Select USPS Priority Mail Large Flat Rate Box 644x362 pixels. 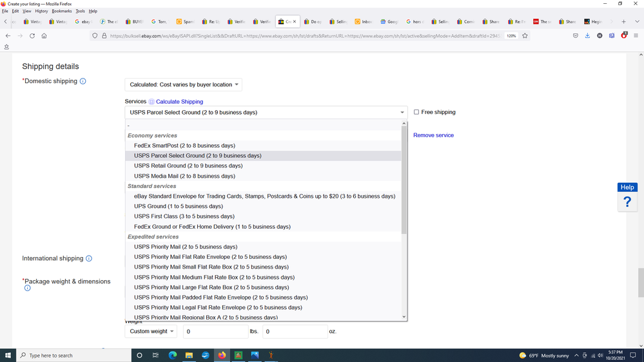263,287
